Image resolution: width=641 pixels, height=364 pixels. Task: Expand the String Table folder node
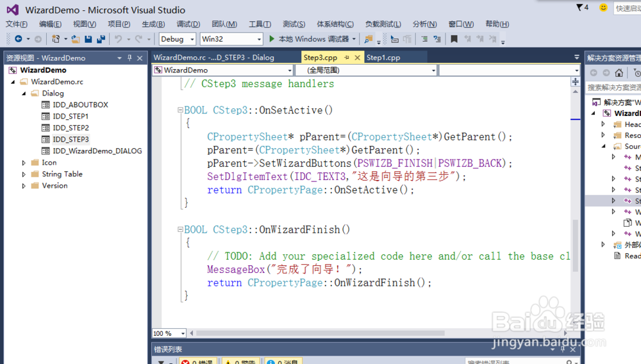click(24, 174)
